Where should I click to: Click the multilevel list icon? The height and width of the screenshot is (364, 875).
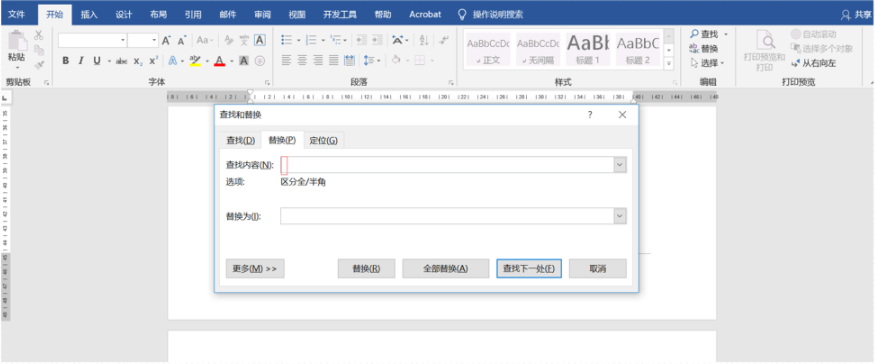point(335,40)
